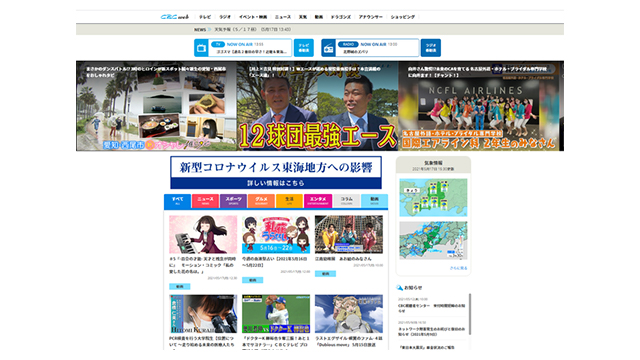Click the weather forecast map thumbnail
Viewport: 640px width, 360px height.
[433, 198]
